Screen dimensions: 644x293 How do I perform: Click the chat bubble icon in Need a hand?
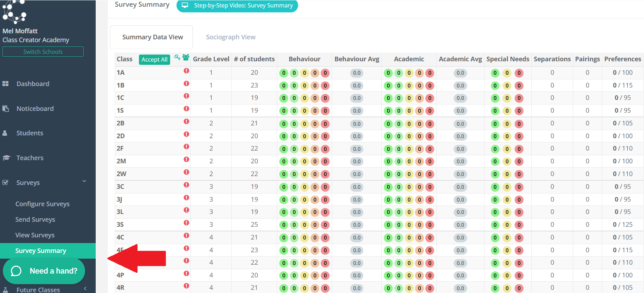(16, 271)
